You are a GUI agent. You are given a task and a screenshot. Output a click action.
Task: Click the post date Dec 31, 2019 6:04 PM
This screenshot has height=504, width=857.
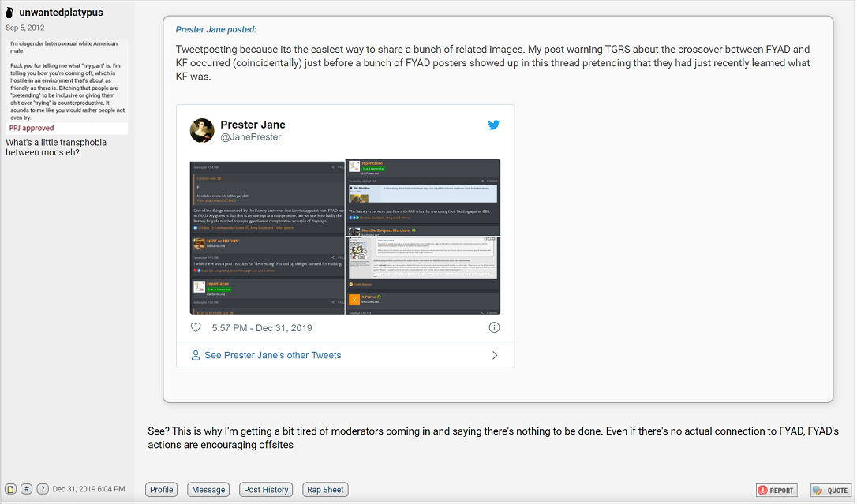[x=88, y=489]
